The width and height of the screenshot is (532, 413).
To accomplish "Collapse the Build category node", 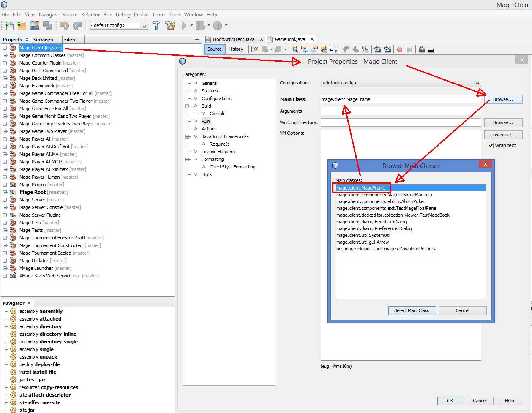I will pyautogui.click(x=187, y=106).
